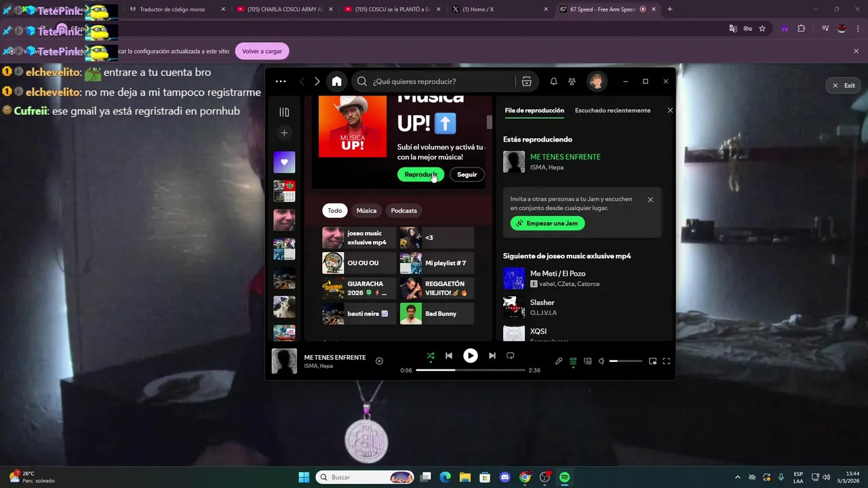Bookmark this page with star icon
This screenshot has height=488, width=868.
(762, 28)
